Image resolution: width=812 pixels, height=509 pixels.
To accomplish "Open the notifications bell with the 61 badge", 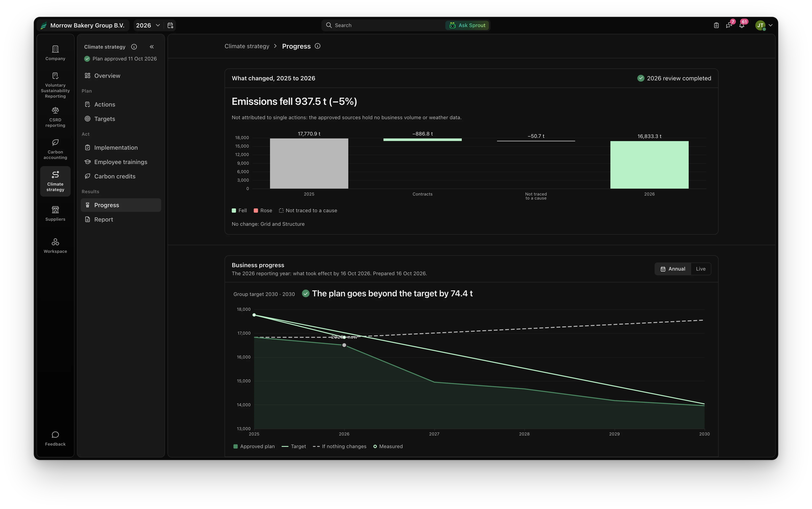I will tap(742, 25).
